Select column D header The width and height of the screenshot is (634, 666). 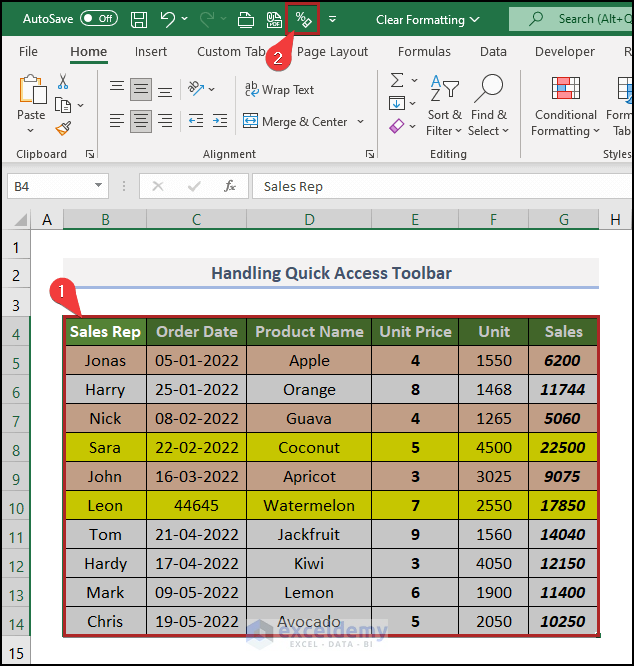(309, 220)
